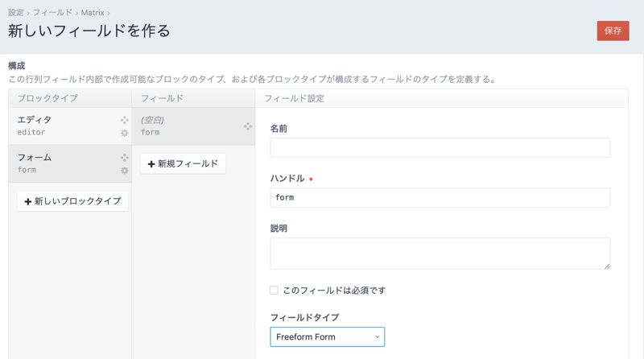Select the エディタ block type
The width and height of the screenshot is (644, 359).
click(64, 126)
